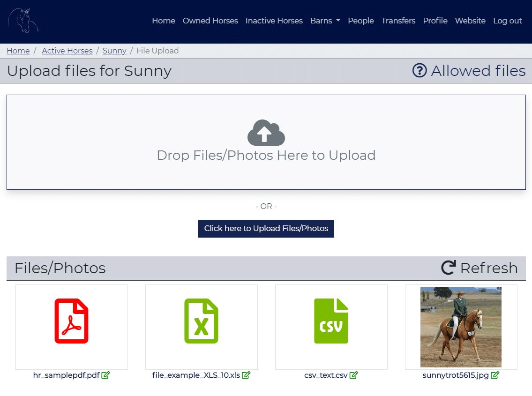Open the Profile page
This screenshot has height=396, width=532.
pos(435,21)
